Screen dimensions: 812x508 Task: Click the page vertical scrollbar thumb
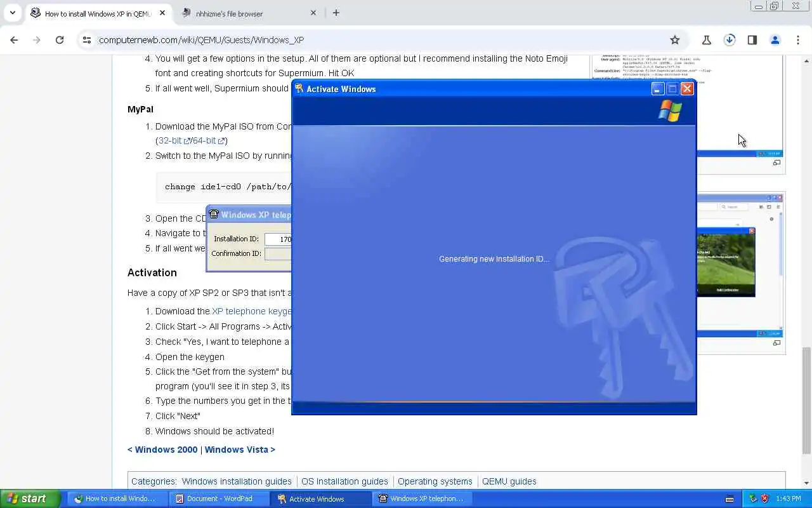(806, 400)
